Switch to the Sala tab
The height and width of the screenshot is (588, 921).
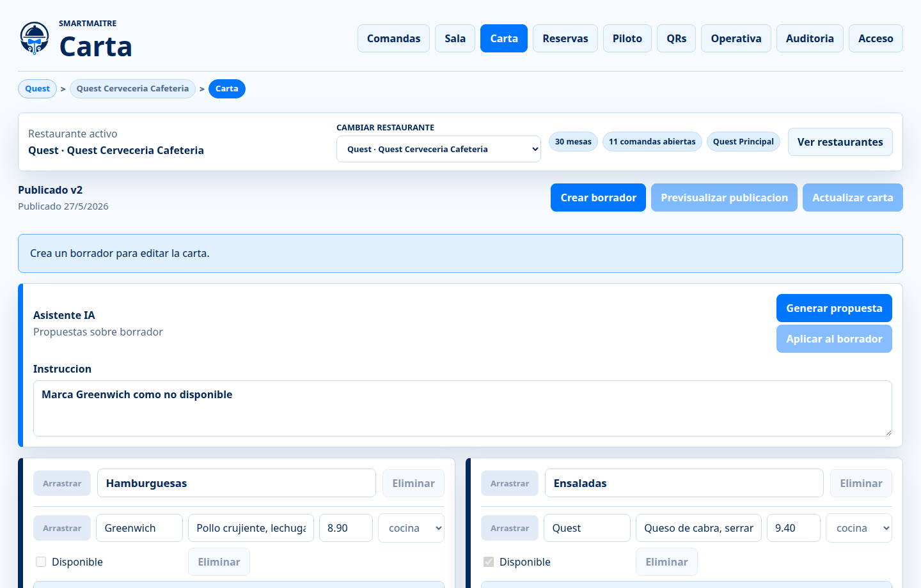click(x=455, y=38)
